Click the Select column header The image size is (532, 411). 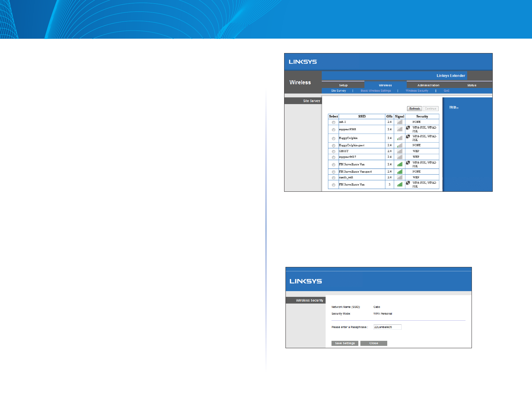pos(334,117)
